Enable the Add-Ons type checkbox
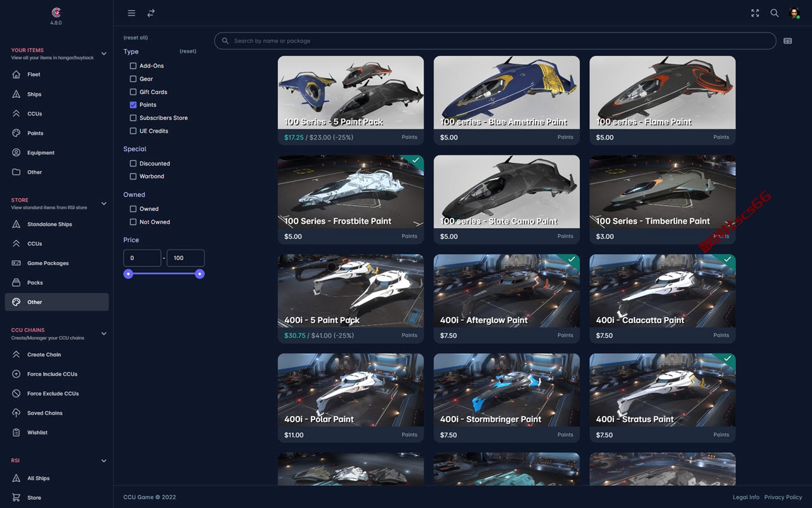 pyautogui.click(x=133, y=65)
